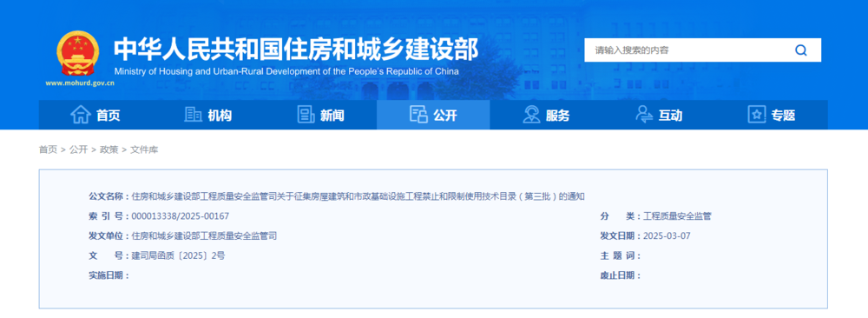This screenshot has height=318, width=868.
Task: Click the document icon beside 公开
Action: 418,115
